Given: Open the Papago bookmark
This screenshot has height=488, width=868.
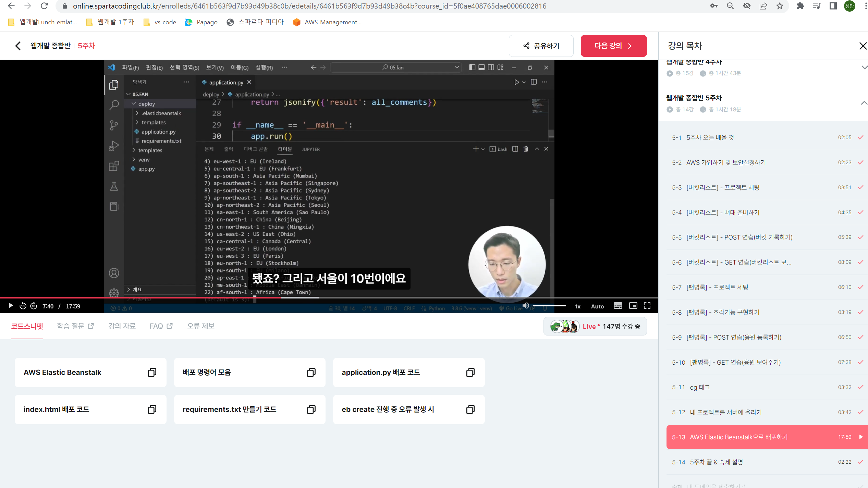Looking at the screenshot, I should tap(201, 22).
